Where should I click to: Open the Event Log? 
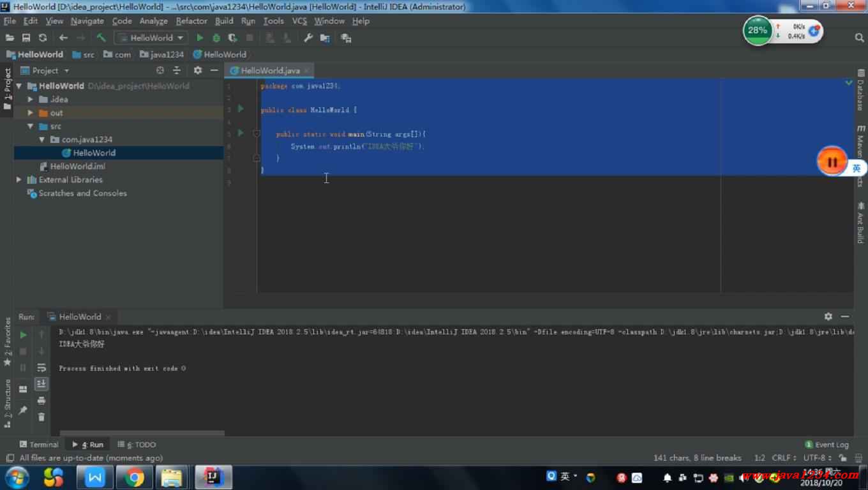(x=827, y=445)
